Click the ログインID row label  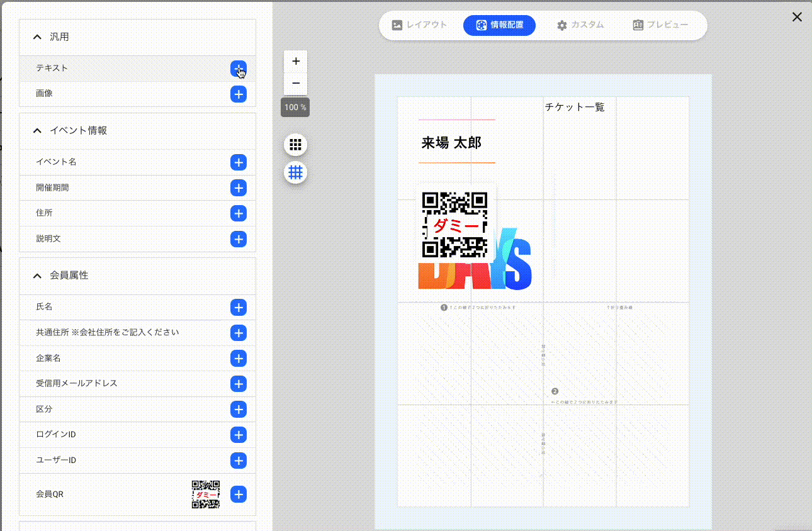pos(56,434)
